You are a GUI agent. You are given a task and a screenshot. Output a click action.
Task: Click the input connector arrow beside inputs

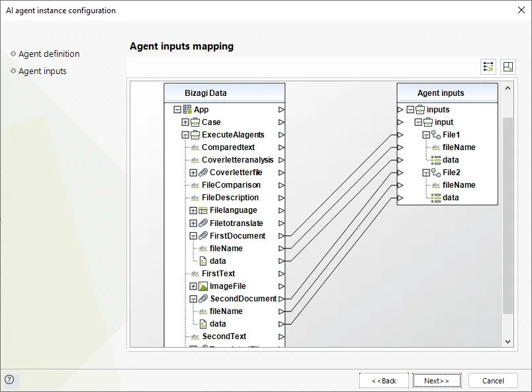point(400,110)
